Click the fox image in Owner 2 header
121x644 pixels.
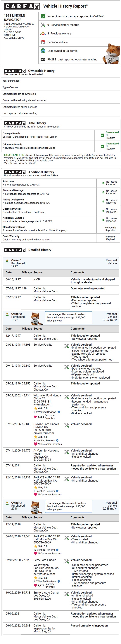click(x=37, y=318)
